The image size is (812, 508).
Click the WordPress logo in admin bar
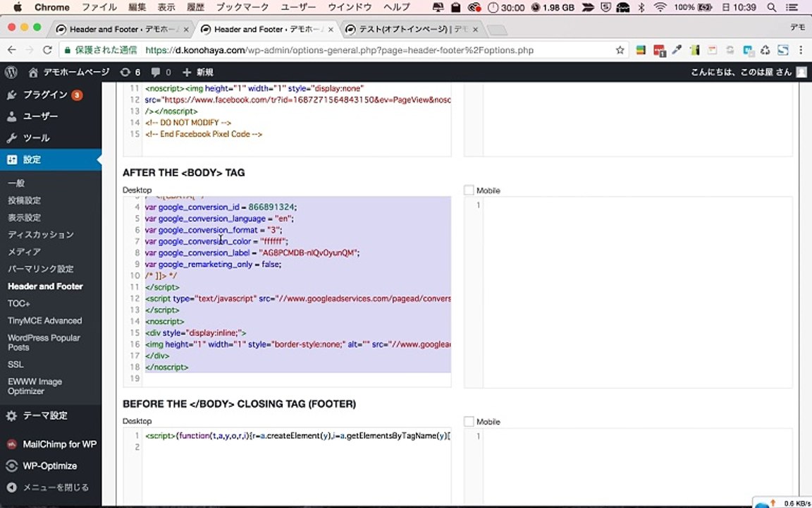(11, 72)
